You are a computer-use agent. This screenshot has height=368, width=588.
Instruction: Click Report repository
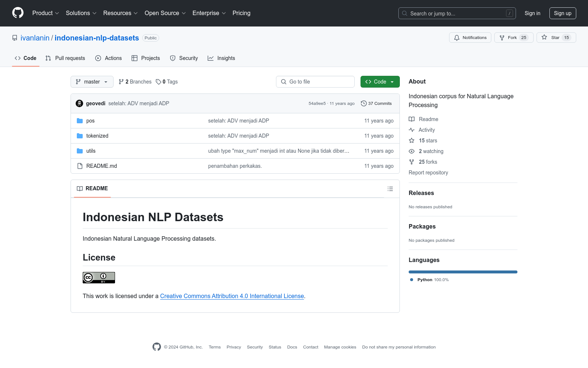pyautogui.click(x=428, y=173)
